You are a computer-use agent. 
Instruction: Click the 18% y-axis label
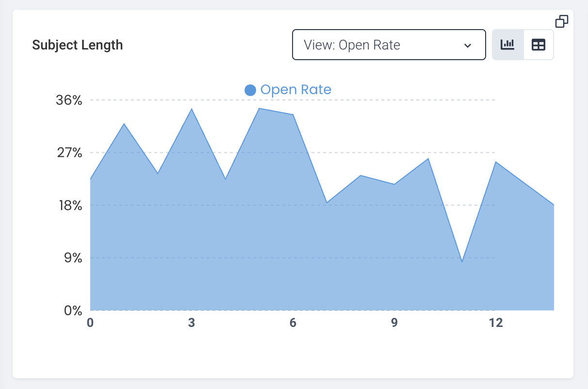[x=69, y=205]
